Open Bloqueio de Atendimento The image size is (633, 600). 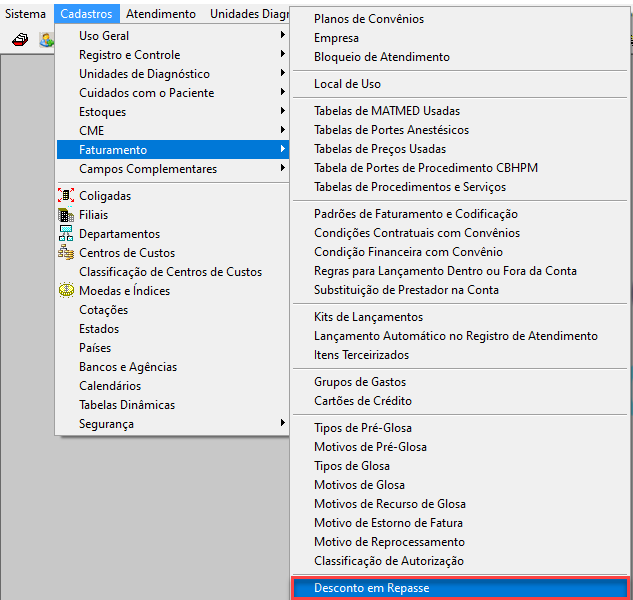pos(460,57)
